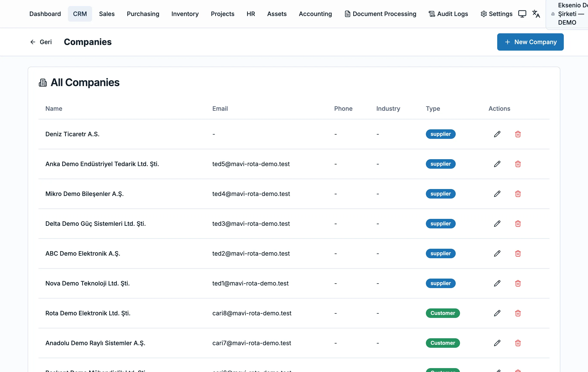Click the Actions column header
The image size is (588, 372).
(x=499, y=108)
